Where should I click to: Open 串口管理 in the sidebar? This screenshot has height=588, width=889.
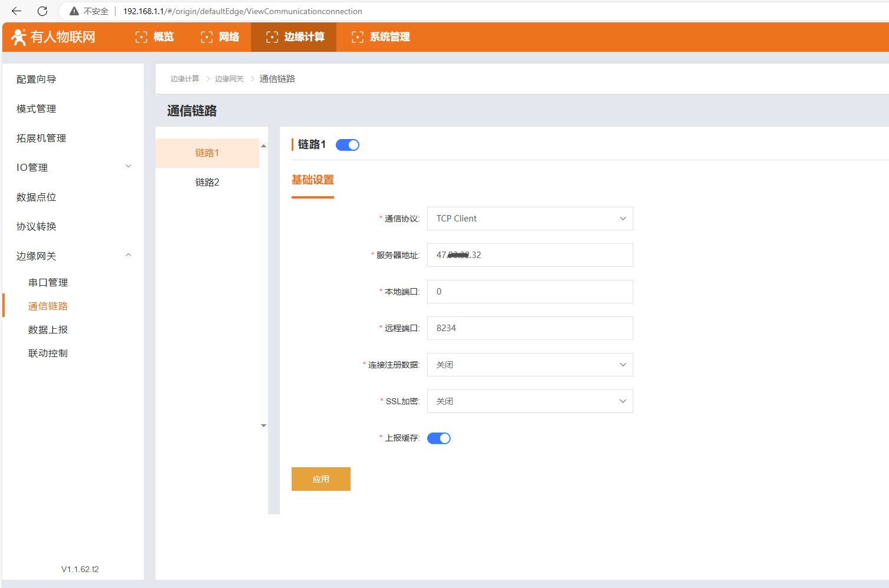[48, 283]
